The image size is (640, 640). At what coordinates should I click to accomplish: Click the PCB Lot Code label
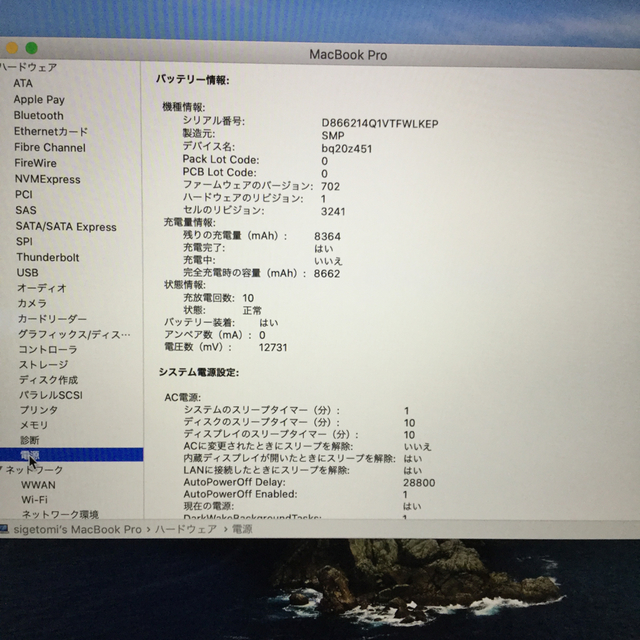point(220,172)
